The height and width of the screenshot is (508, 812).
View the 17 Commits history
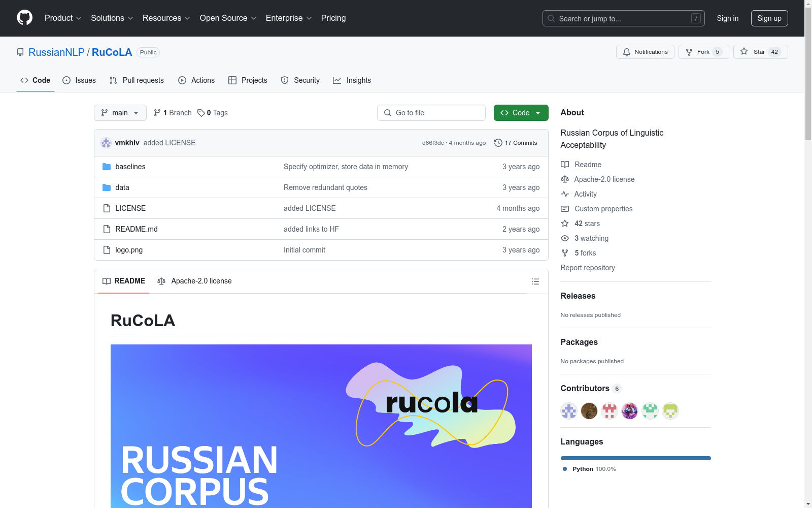click(516, 143)
